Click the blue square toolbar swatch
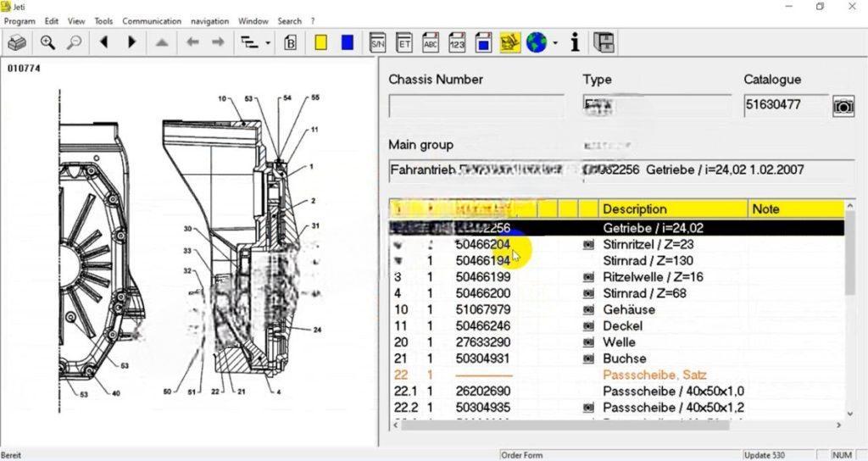This screenshot has height=461, width=868. point(347,42)
